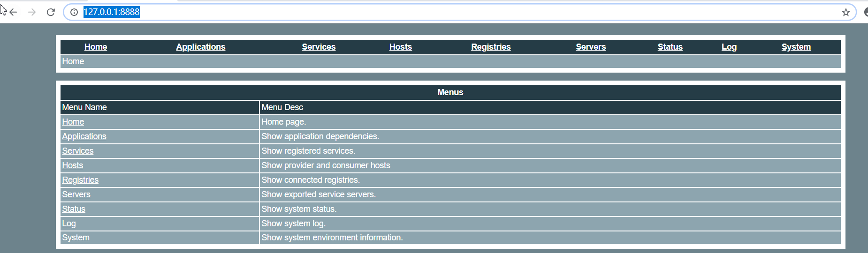Focus the address bar showing 127.0.0.1:8888
This screenshot has width=868, height=253.
pyautogui.click(x=460, y=12)
